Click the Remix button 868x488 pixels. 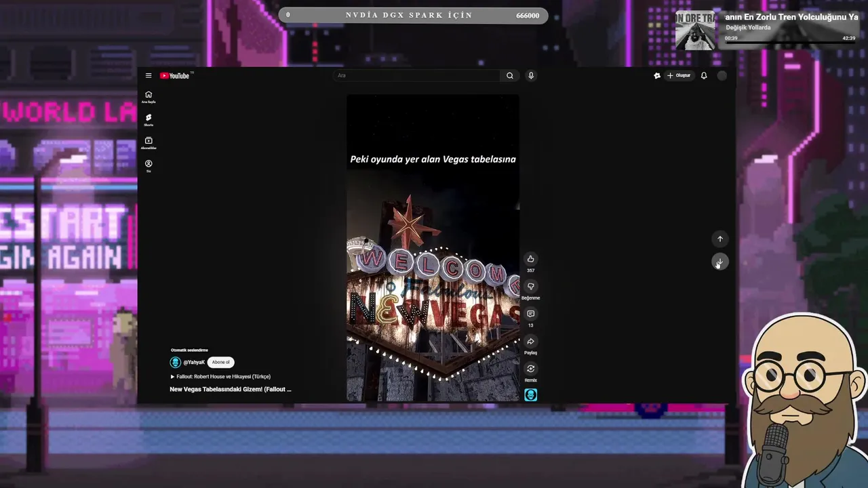coord(530,369)
